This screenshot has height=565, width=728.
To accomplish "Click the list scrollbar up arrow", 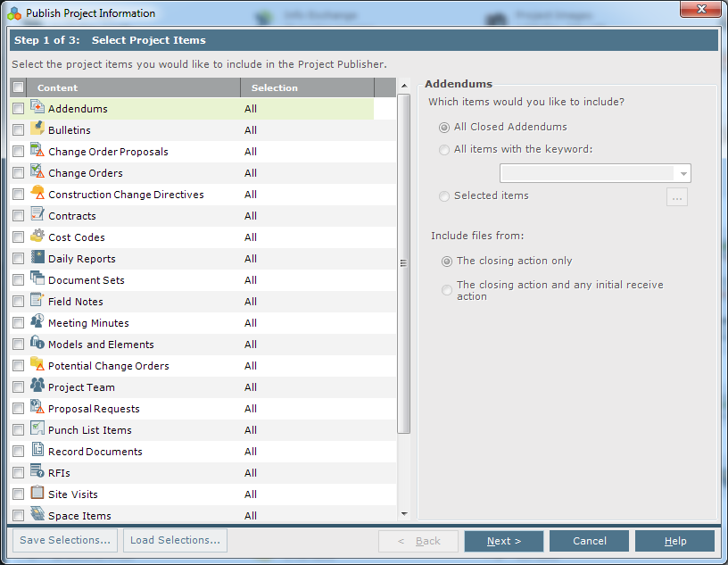I will (x=404, y=86).
